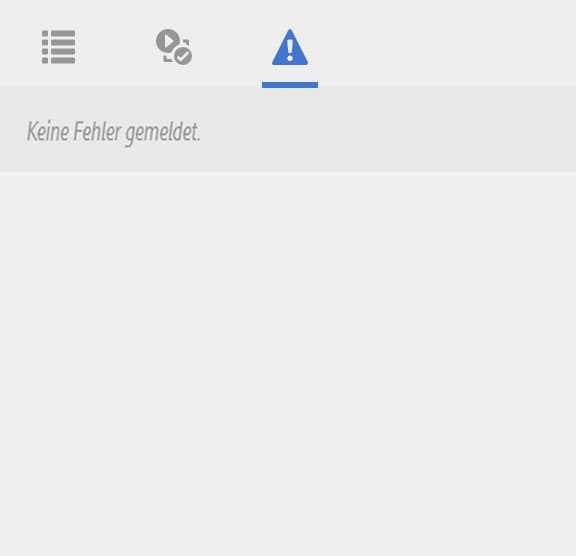This screenshot has width=576, height=556.
Task: Click the gray bulleted list icon
Action: tap(59, 47)
